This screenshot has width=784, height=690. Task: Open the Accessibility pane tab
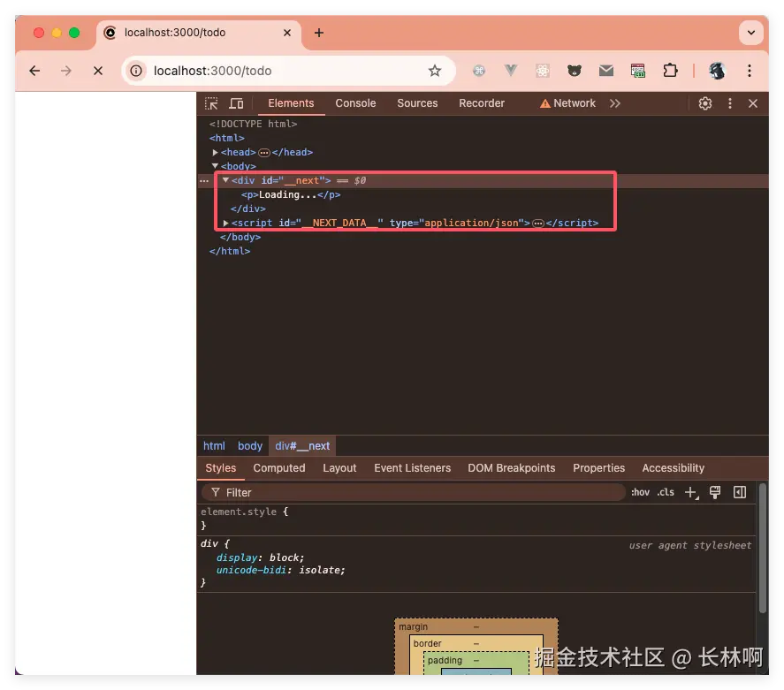tap(673, 468)
